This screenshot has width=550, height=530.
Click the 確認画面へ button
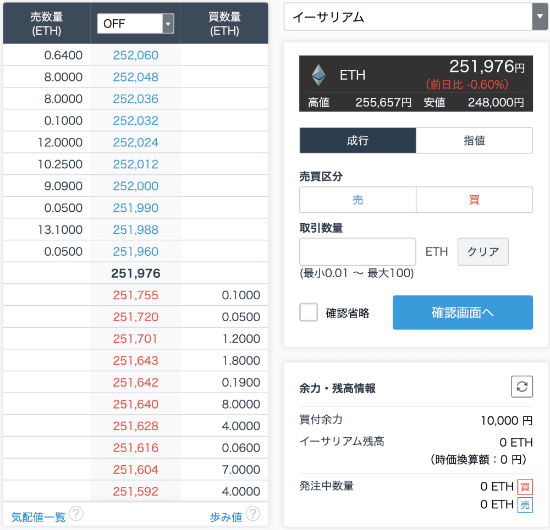(463, 312)
